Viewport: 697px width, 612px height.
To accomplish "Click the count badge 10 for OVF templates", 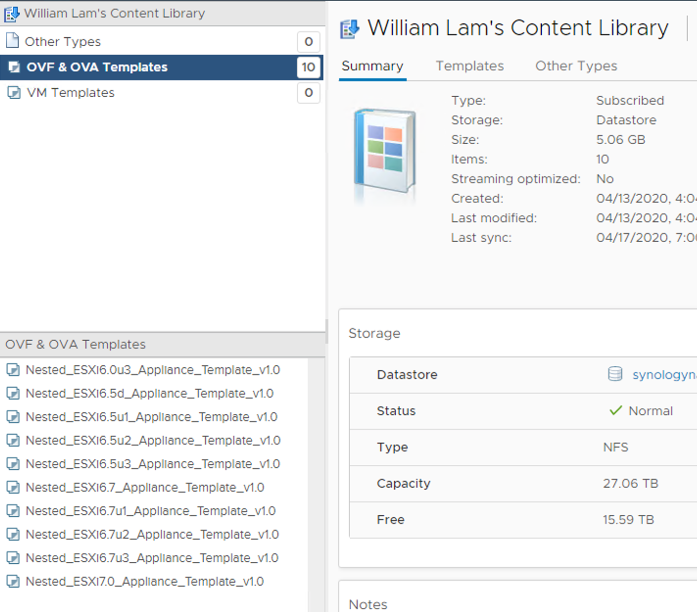I will [x=308, y=68].
